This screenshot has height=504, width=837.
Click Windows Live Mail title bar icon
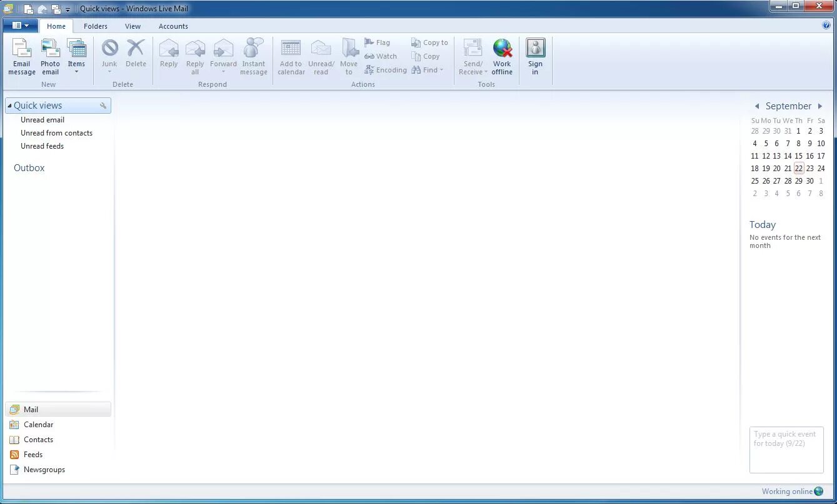click(x=8, y=9)
